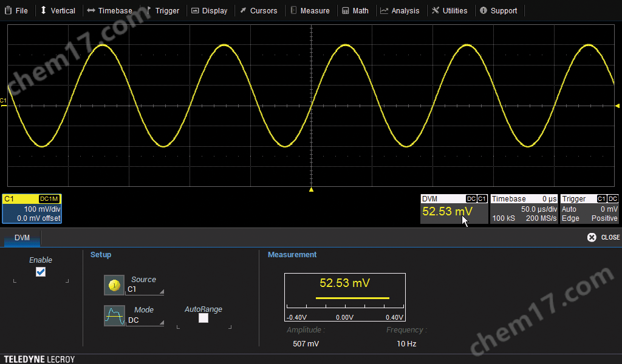Click the Vertical up-down arrow icon

[44, 10]
